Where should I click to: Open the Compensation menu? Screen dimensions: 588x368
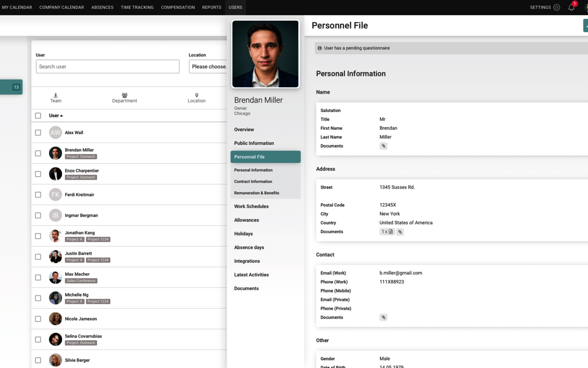click(178, 7)
